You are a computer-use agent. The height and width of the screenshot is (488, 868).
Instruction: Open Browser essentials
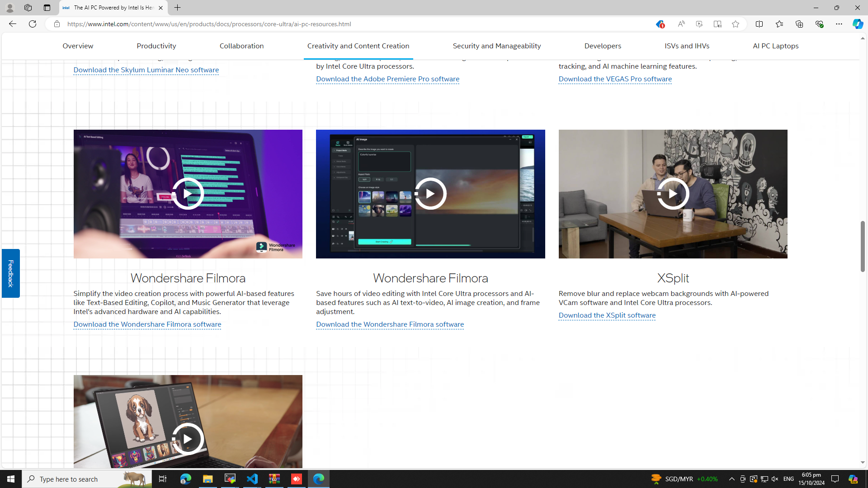point(819,24)
